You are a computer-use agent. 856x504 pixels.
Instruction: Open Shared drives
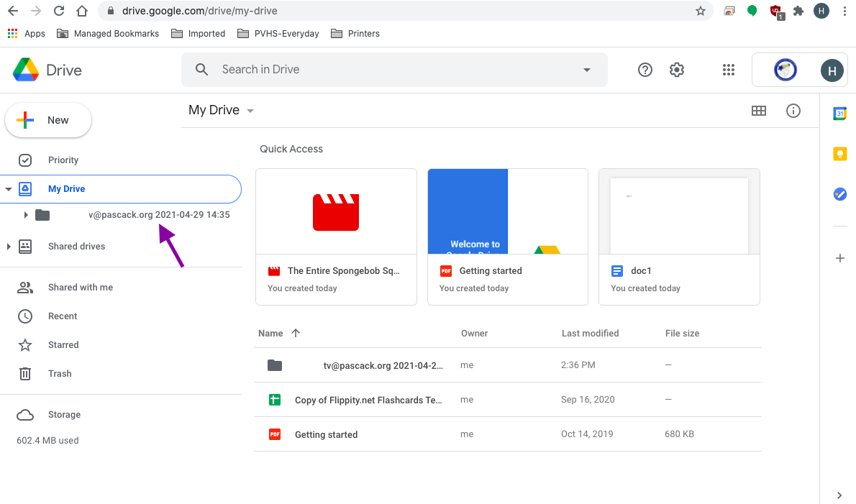76,247
